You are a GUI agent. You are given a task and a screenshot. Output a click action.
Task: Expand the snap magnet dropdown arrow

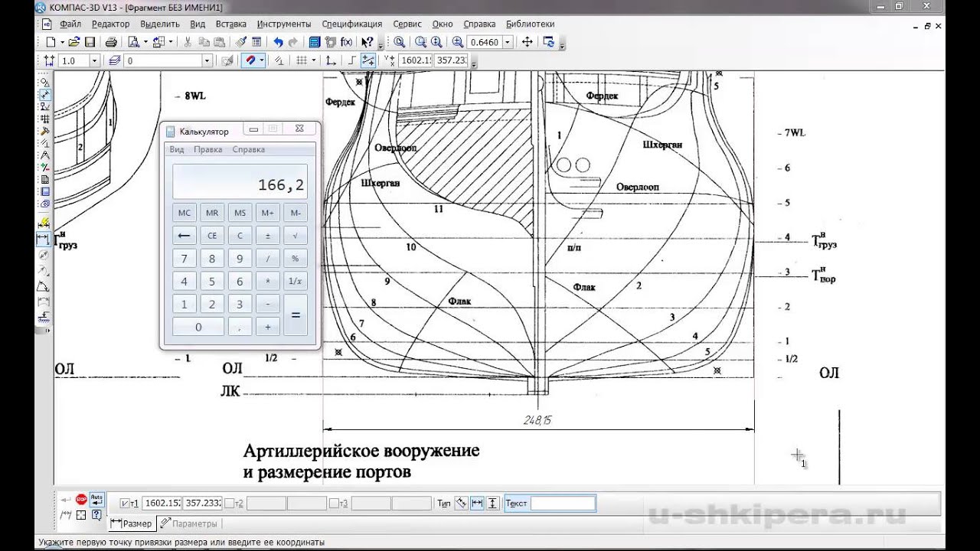pos(261,60)
